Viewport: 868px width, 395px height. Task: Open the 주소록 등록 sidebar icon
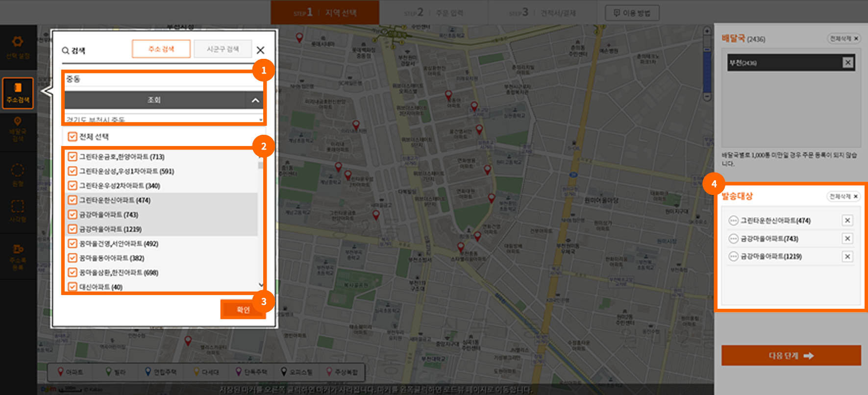(x=18, y=256)
